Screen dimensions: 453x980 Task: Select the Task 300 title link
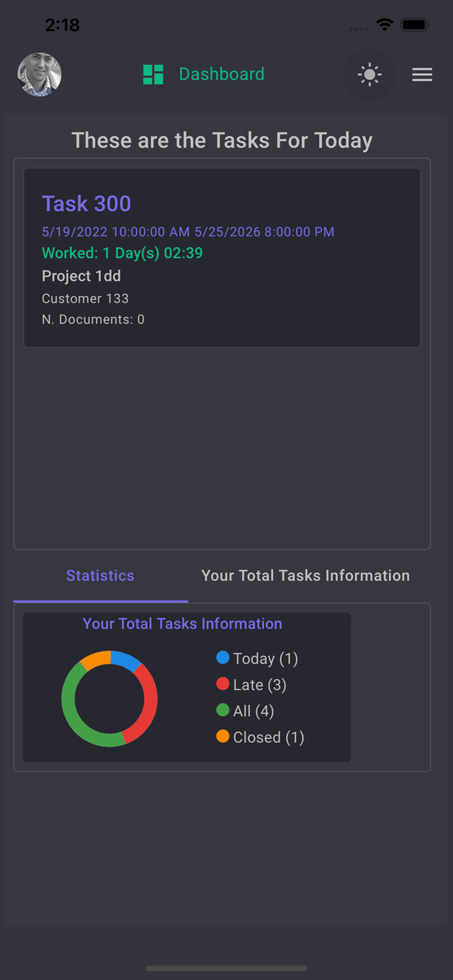pos(86,203)
